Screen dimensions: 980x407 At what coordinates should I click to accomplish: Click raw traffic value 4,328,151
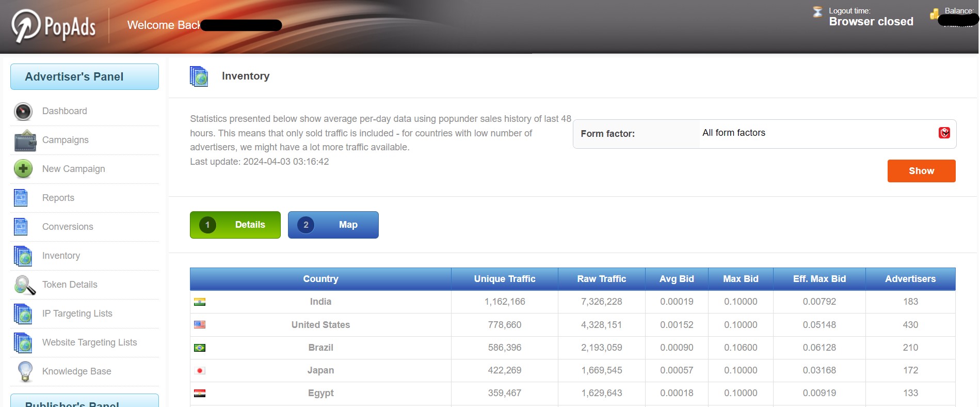point(602,325)
